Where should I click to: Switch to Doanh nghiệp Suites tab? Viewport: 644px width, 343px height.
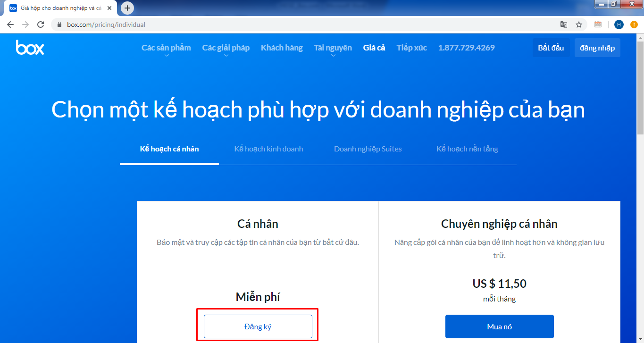(x=368, y=149)
